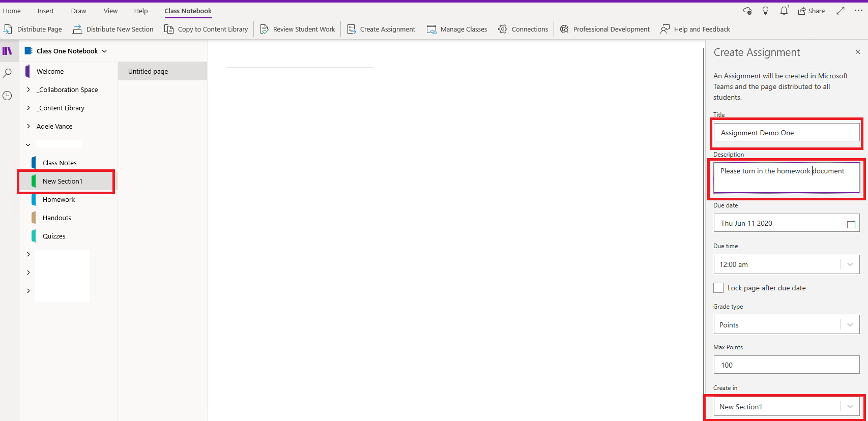Viewport: 868px width, 421px height.
Task: Switch to the Draw tab
Action: tap(78, 11)
